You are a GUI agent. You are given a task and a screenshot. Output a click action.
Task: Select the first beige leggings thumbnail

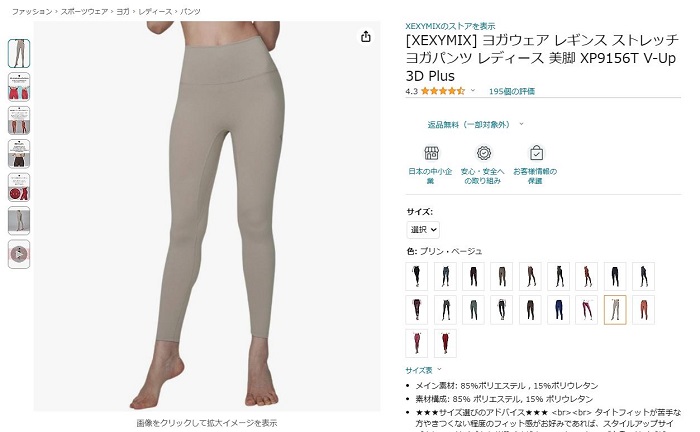point(19,53)
